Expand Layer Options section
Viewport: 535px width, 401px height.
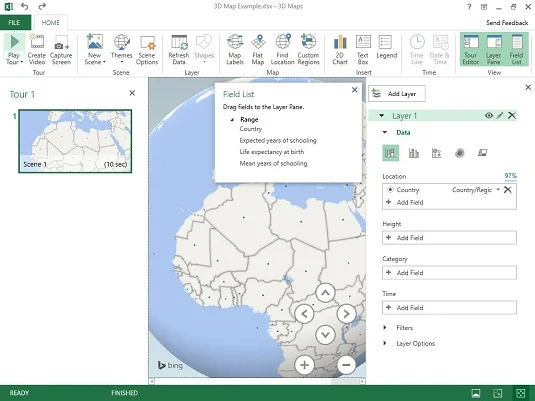click(385, 343)
